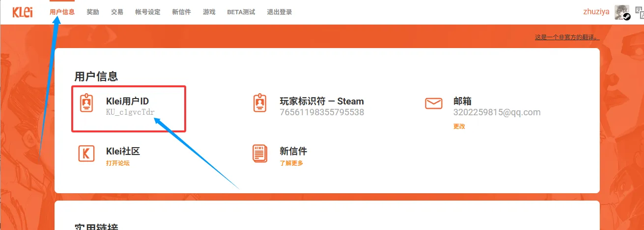
Task: Click the 新信件 newspaper icon
Action: 259,153
